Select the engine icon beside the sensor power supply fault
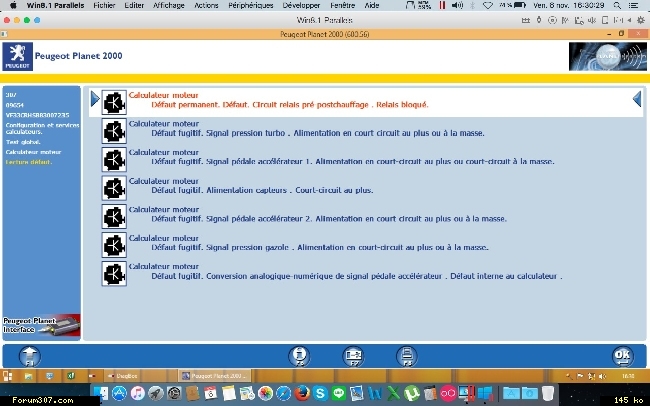The width and height of the screenshot is (650, 406). coord(114,188)
